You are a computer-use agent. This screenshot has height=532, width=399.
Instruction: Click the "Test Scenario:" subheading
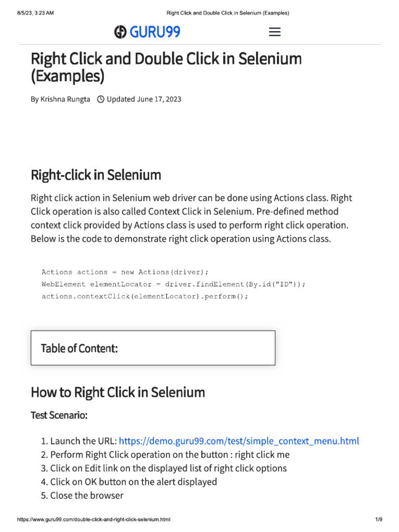click(x=59, y=416)
